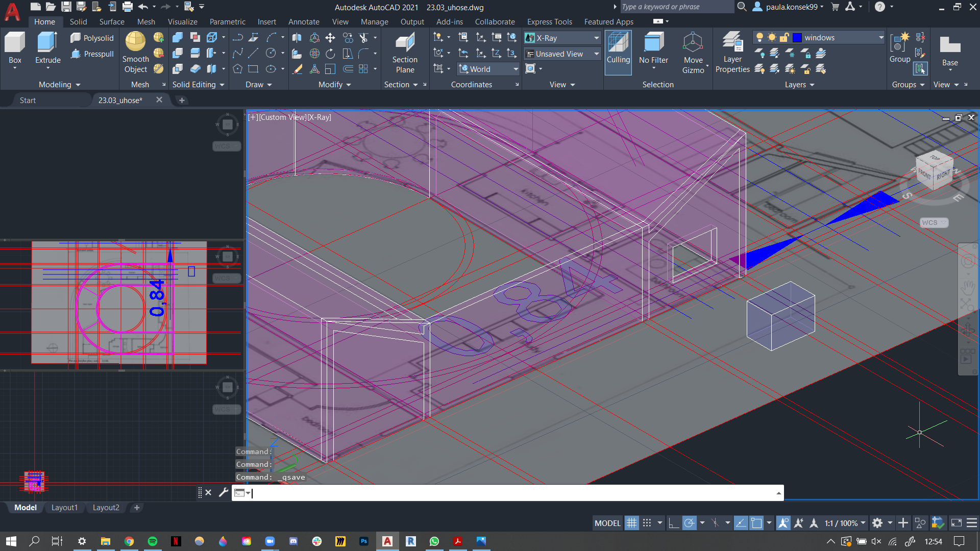Toggle 2D Object Snap in status bar
Screen dimensions: 980x551
[x=756, y=523]
